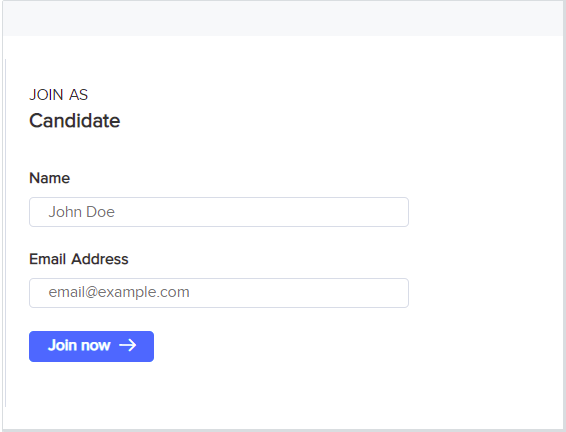Click the John Doe placeholder text
The image size is (566, 432).
[82, 212]
